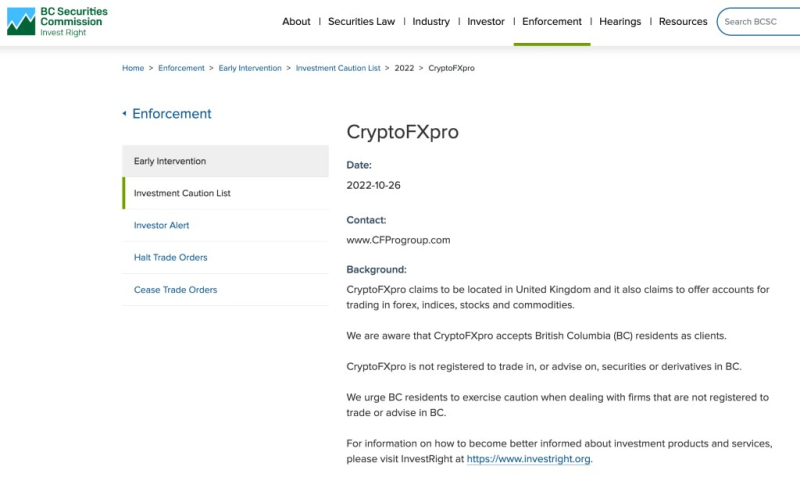Open the Investor menu item
The width and height of the screenshot is (800, 477).
(486, 21)
